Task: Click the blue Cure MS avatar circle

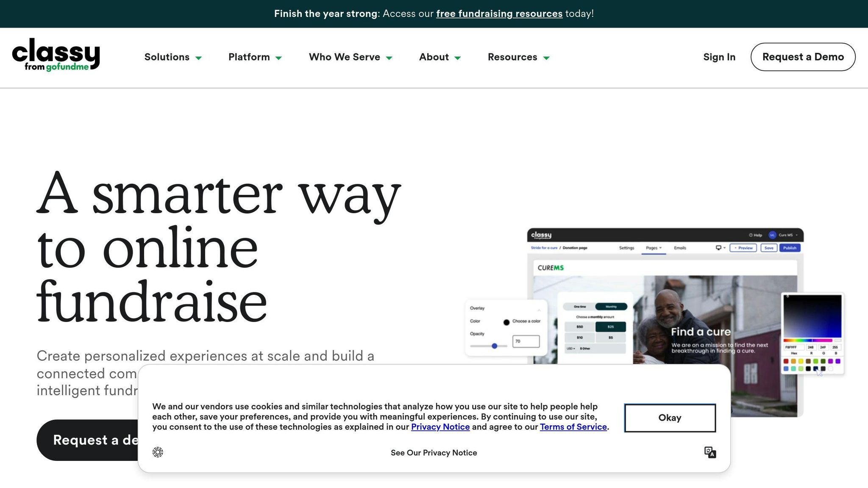Action: click(772, 235)
